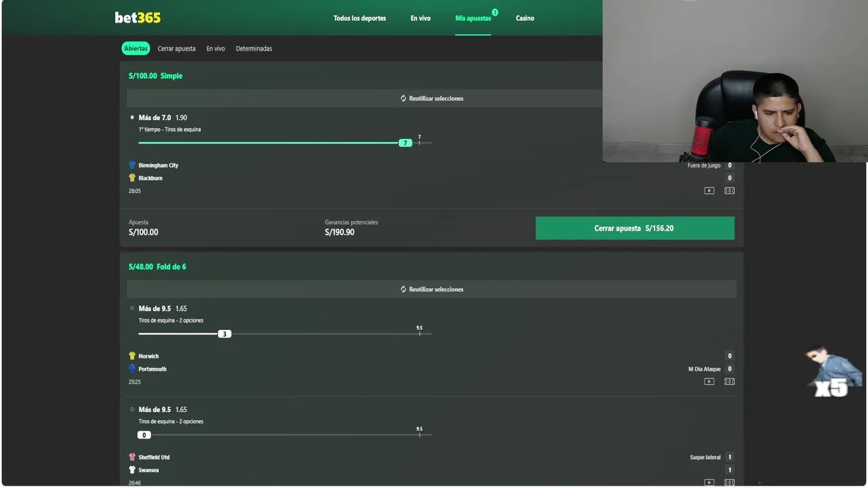868x488 pixels.
Task: Click Blackburn shirt icon
Action: (132, 178)
